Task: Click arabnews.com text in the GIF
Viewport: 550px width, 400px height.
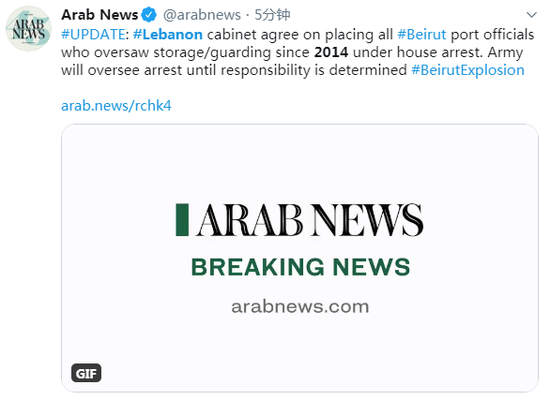Action: tap(300, 307)
